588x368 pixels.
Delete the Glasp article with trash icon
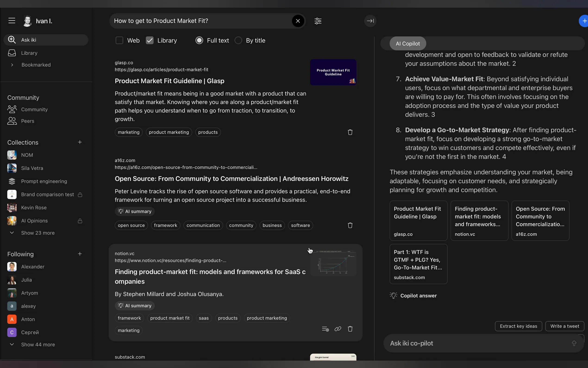[350, 132]
